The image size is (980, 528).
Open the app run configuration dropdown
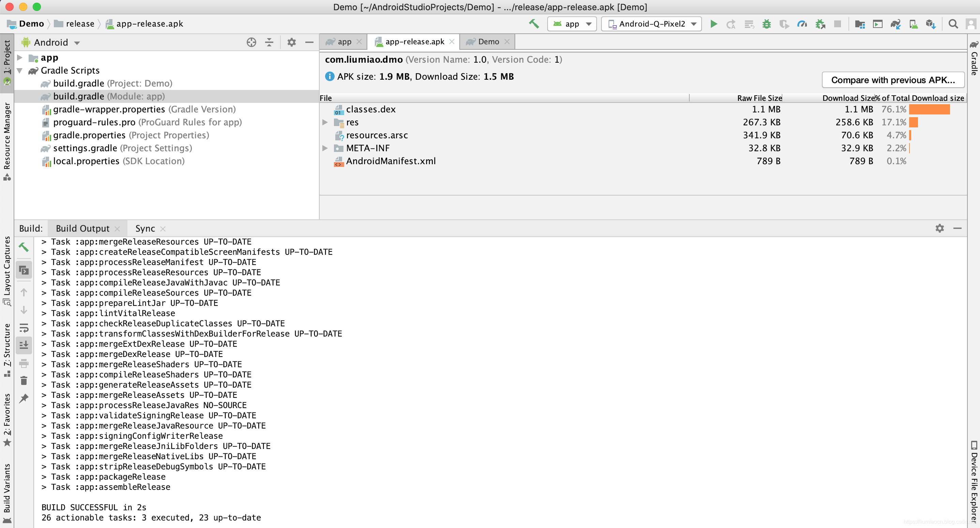[572, 24]
